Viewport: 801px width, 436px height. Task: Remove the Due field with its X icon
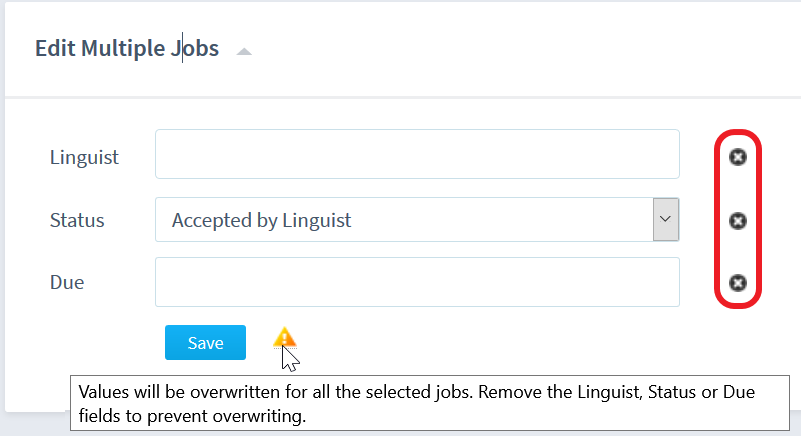click(x=738, y=283)
